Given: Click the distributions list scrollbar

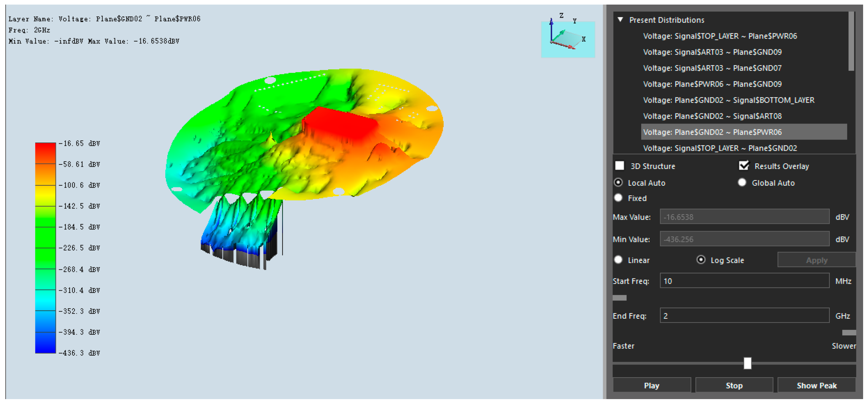Looking at the screenshot, I should tap(851, 42).
